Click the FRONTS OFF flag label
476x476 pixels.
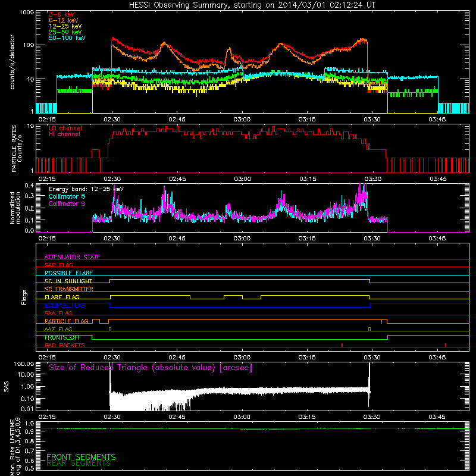[x=62, y=337]
